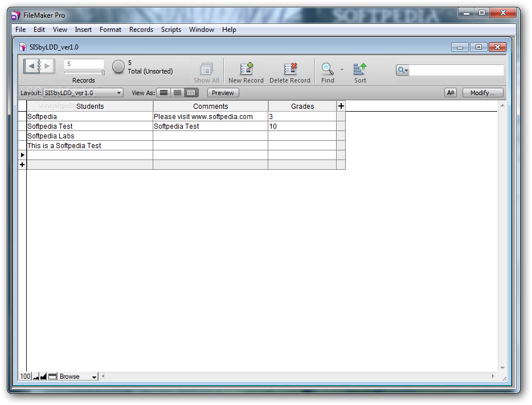Add a new field with the plus column header

(341, 106)
